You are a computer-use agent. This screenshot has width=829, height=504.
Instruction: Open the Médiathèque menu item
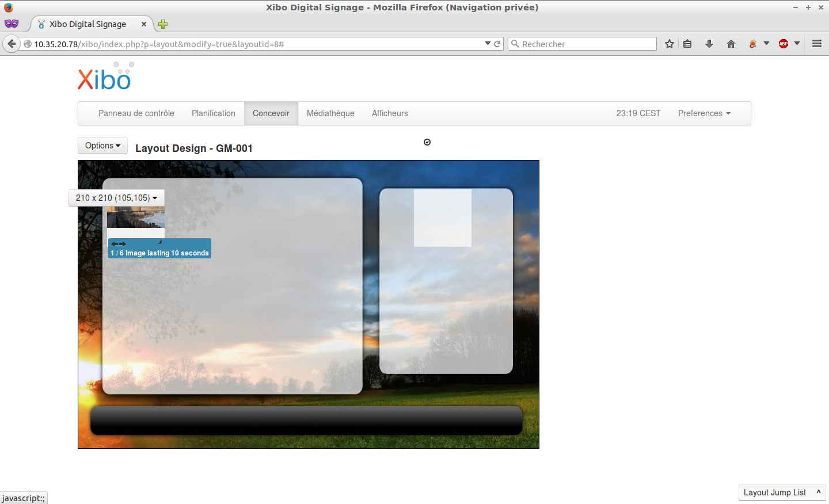tap(330, 113)
